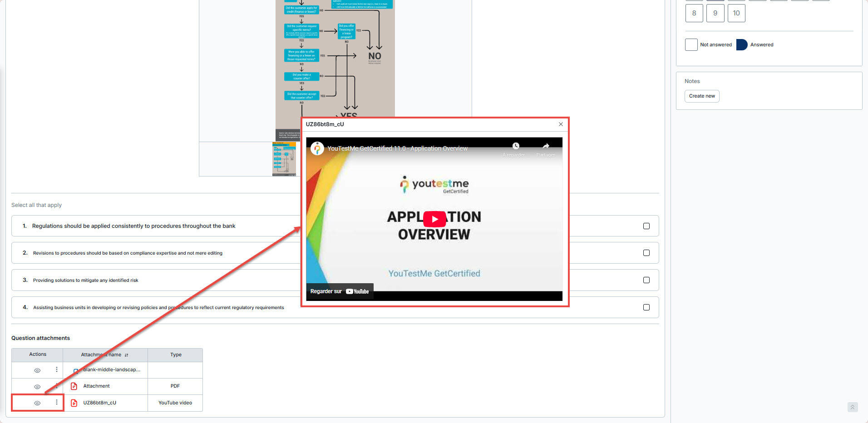Click the watch later clock icon

coord(516,146)
